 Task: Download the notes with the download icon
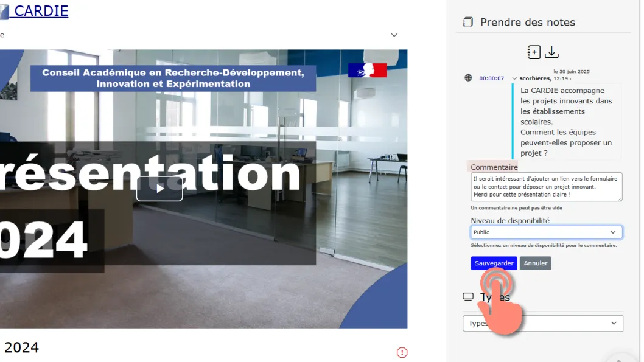[551, 52]
